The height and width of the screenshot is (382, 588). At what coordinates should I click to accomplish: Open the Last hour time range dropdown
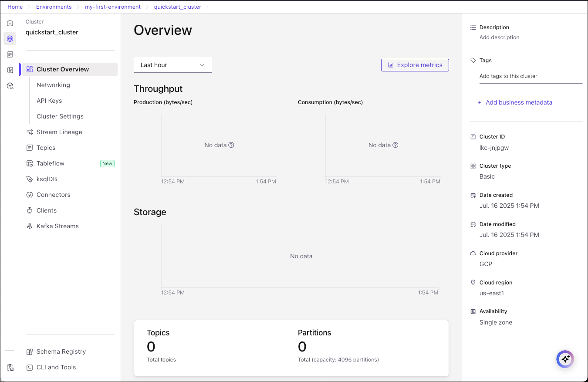tap(172, 65)
